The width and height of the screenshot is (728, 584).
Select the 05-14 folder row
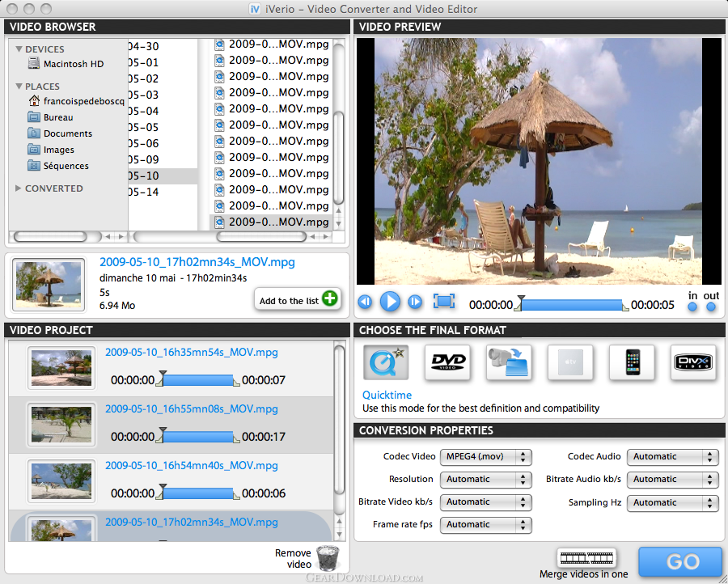[163, 193]
